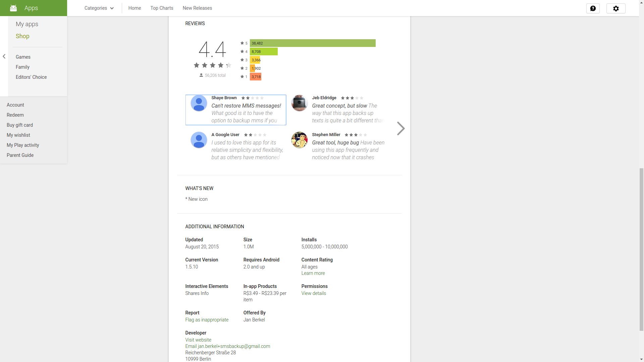This screenshot has height=362, width=644.
Task: Open the Home tab
Action: [x=135, y=8]
